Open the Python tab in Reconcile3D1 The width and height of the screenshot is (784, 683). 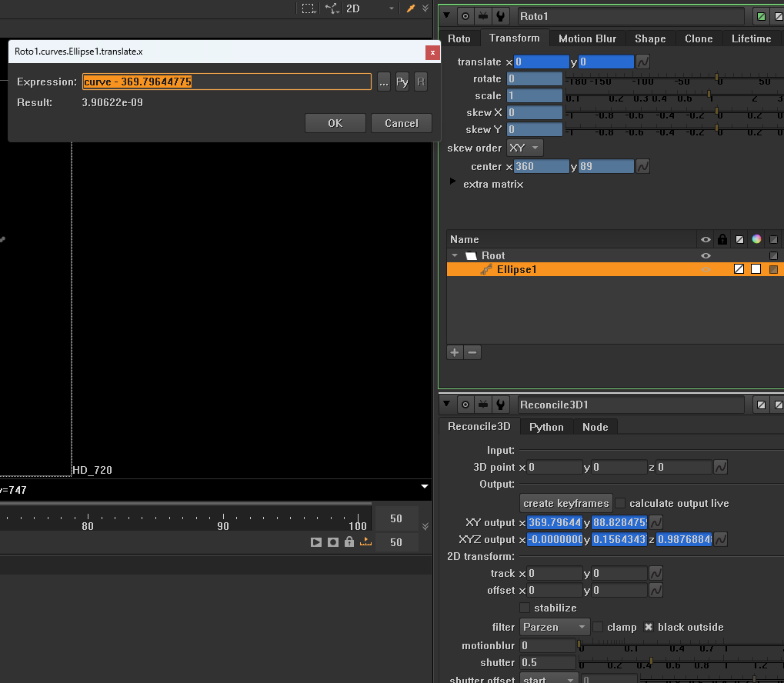[546, 427]
